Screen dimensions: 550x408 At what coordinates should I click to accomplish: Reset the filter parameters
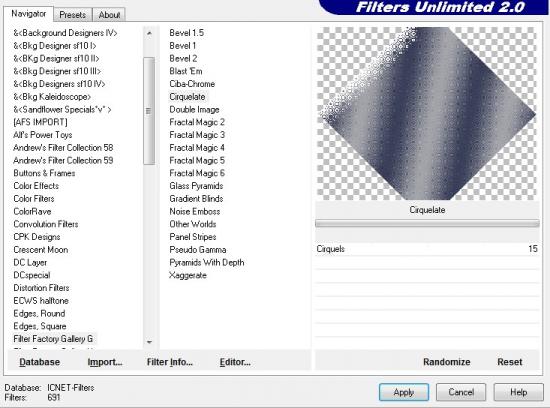coord(510,362)
